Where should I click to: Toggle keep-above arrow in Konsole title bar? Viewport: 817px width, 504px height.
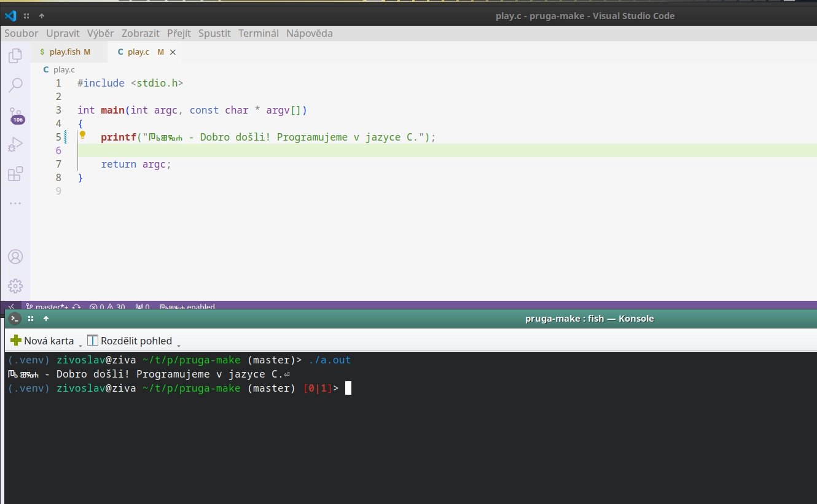point(46,319)
